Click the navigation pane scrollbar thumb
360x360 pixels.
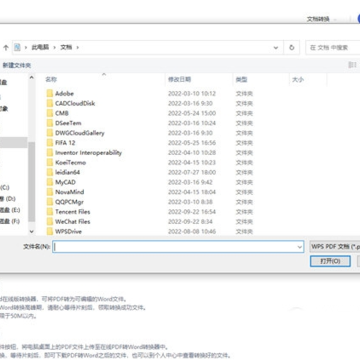pos(32,182)
